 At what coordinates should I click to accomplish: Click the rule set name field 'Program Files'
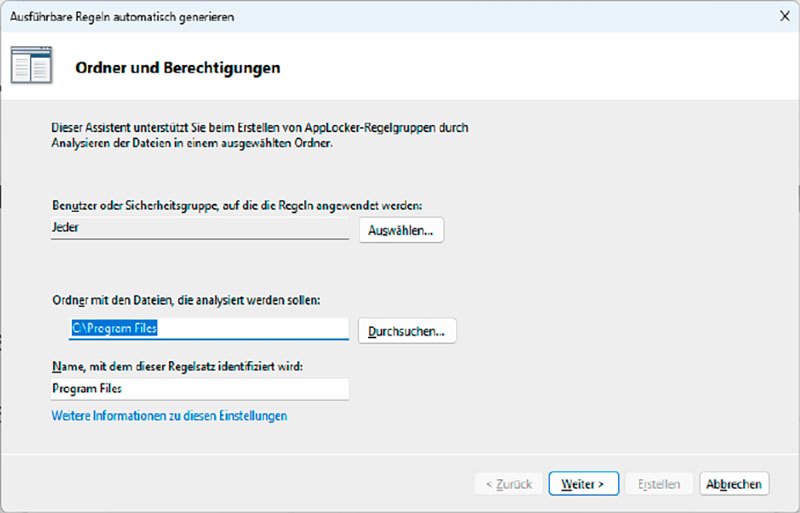(x=200, y=389)
